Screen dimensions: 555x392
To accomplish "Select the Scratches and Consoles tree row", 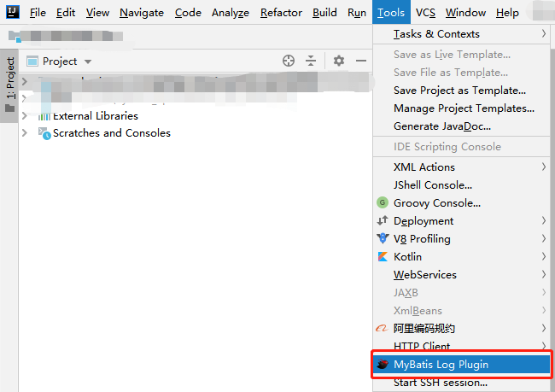I will [195, 133].
